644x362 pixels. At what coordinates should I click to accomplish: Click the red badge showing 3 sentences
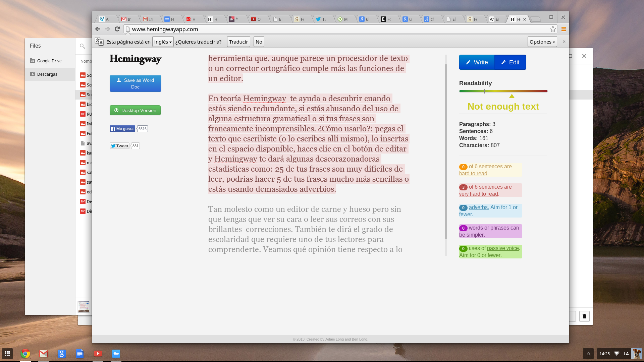tap(463, 187)
